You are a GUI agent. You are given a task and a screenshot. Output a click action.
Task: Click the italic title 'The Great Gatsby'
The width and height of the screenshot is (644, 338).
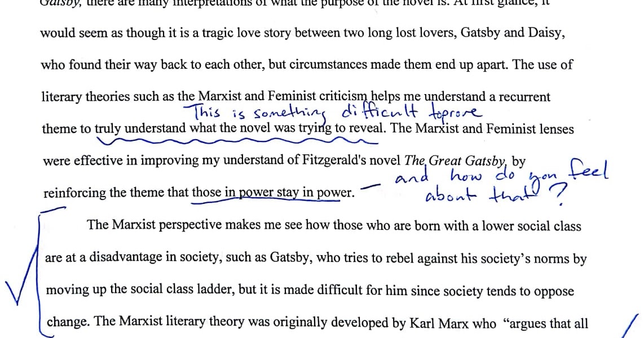click(456, 161)
